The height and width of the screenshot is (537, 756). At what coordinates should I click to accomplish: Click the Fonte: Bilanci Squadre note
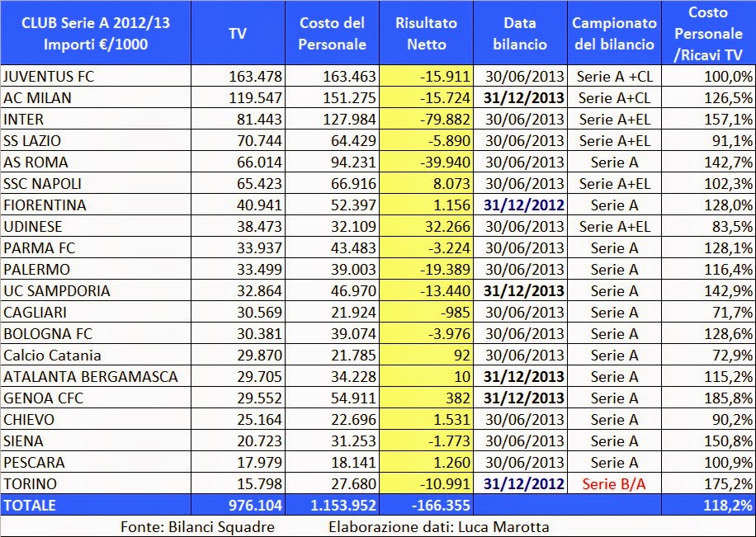coord(198,526)
